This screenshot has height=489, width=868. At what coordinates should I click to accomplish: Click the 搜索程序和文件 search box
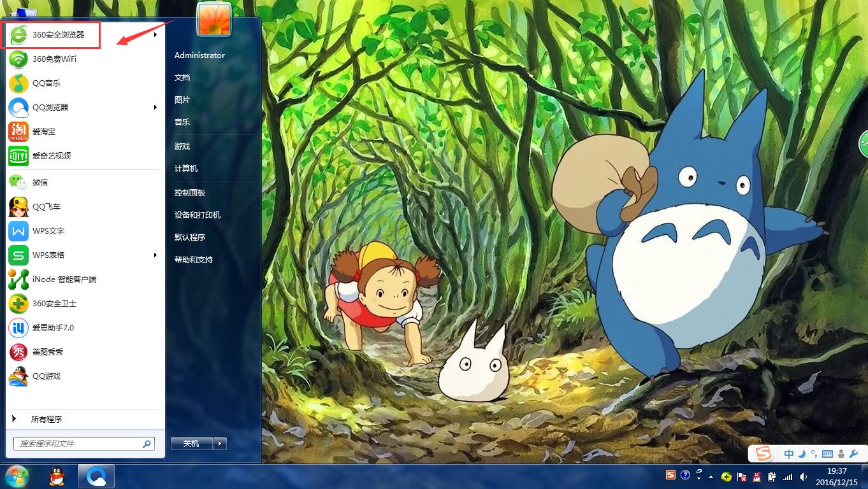(83, 444)
